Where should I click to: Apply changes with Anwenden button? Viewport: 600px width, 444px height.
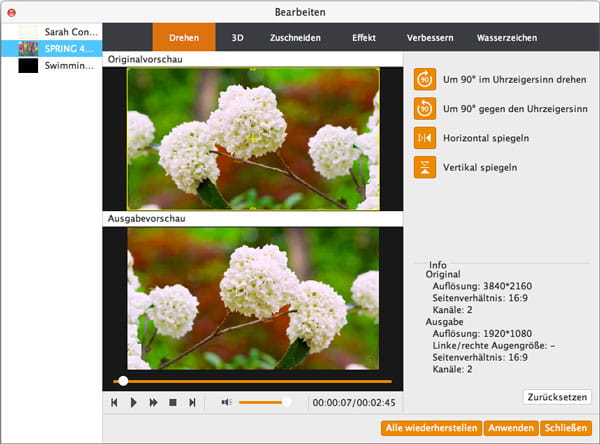[511, 428]
